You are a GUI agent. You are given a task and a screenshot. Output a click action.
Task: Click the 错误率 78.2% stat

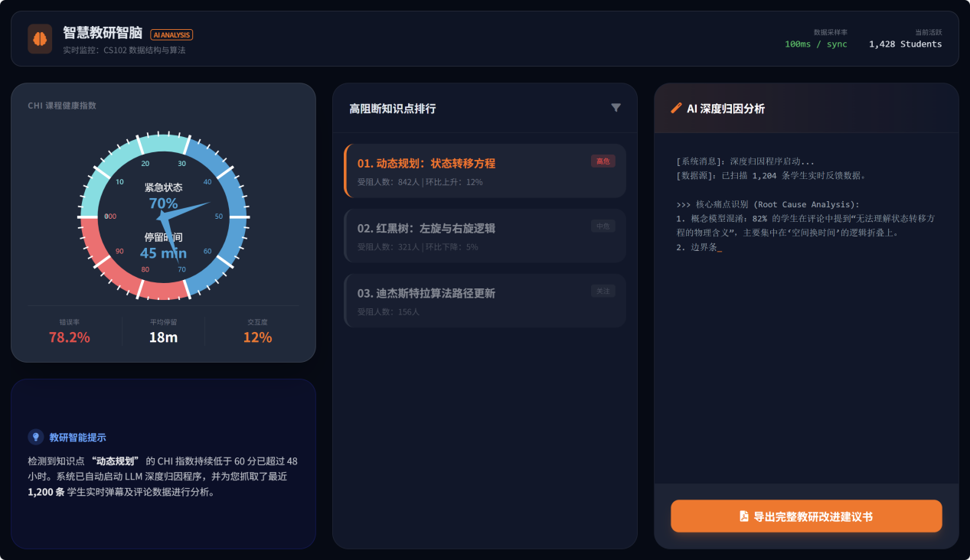(x=69, y=332)
